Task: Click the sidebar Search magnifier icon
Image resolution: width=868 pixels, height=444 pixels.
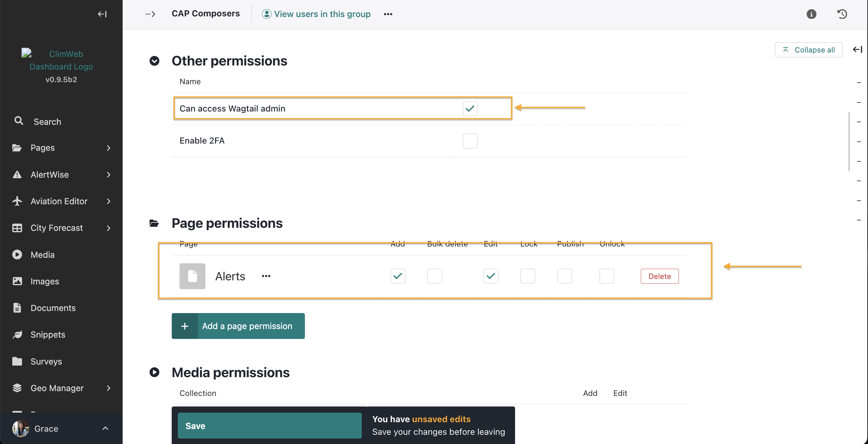Action: pyautogui.click(x=19, y=121)
